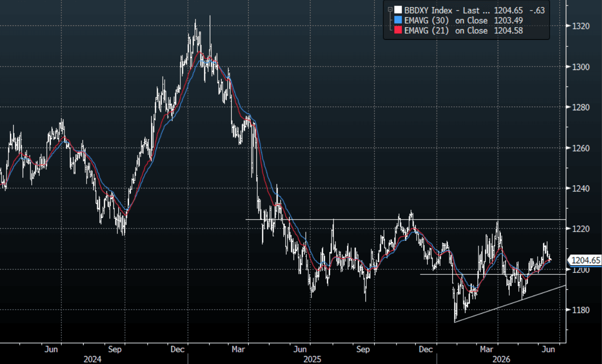Click the 1260 price axis label
Viewport: 602px width, 364px height.
click(x=581, y=148)
